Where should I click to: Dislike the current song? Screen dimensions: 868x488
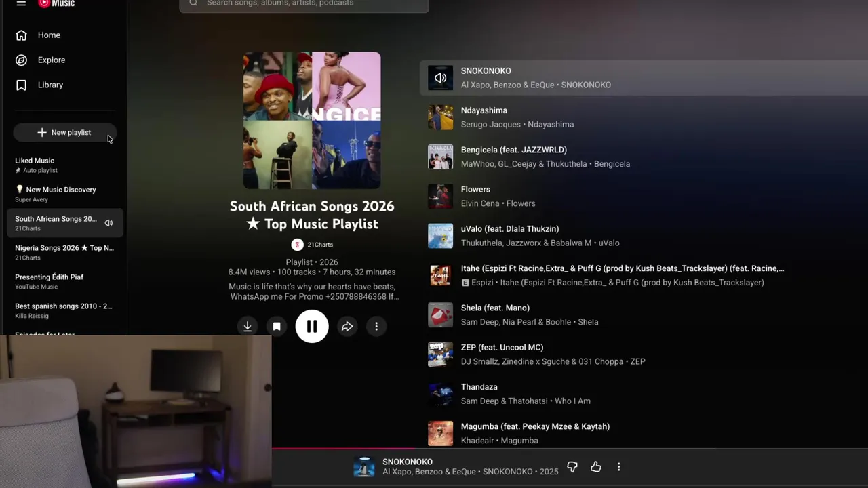coord(572,467)
